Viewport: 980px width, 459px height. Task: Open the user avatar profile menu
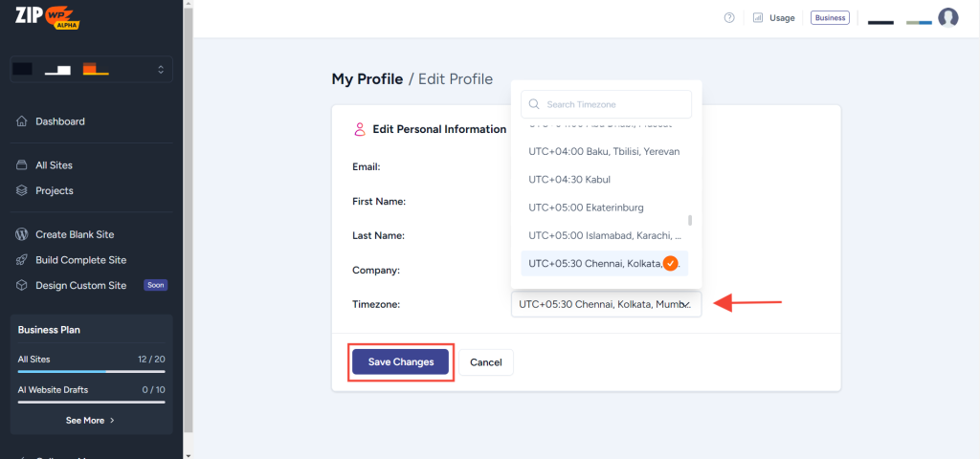tap(947, 17)
